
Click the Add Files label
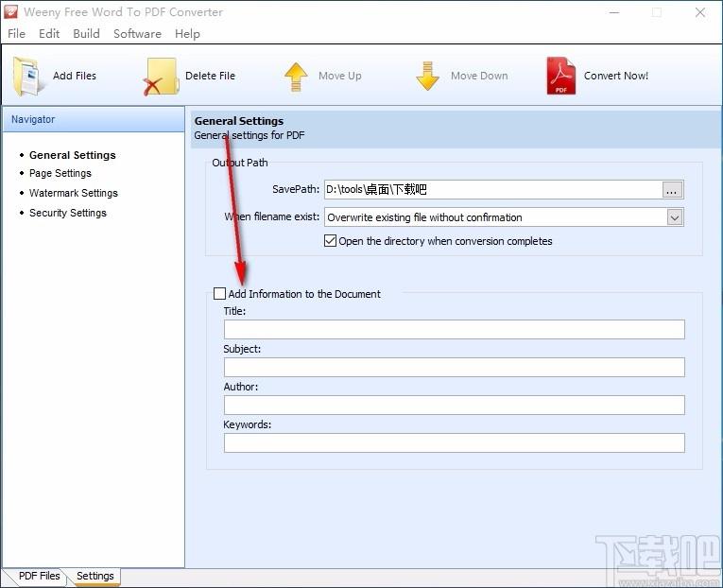click(75, 76)
